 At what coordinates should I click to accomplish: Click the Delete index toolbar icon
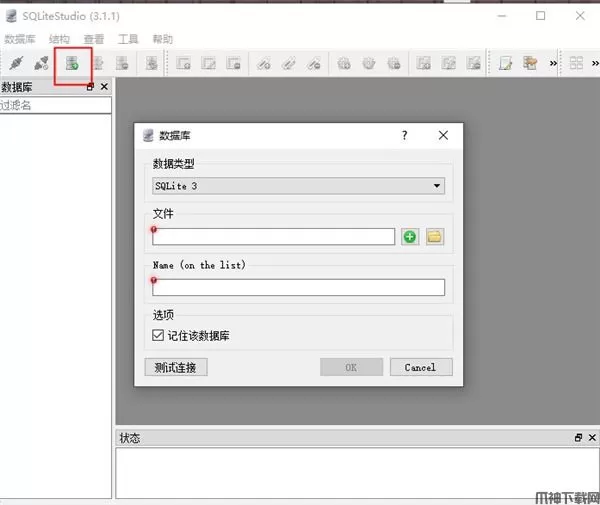pyautogui.click(x=313, y=63)
